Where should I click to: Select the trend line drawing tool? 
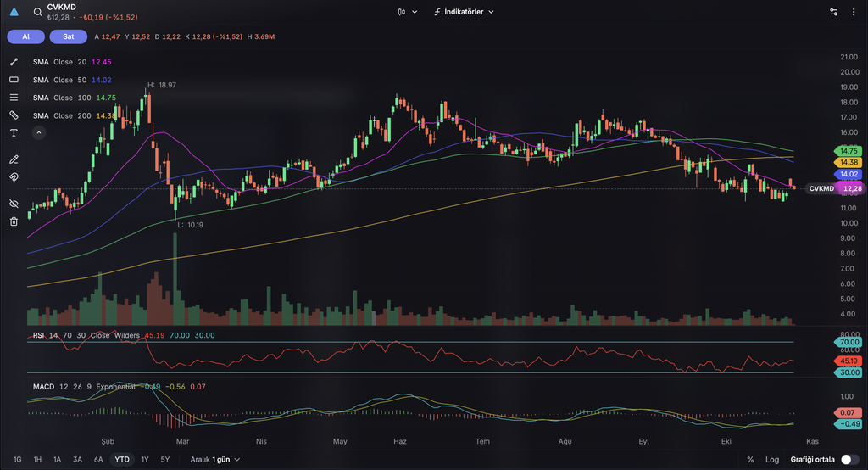(x=14, y=62)
